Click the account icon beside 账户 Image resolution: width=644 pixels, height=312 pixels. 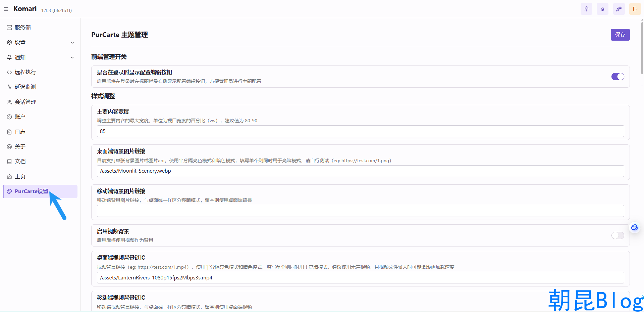point(9,117)
